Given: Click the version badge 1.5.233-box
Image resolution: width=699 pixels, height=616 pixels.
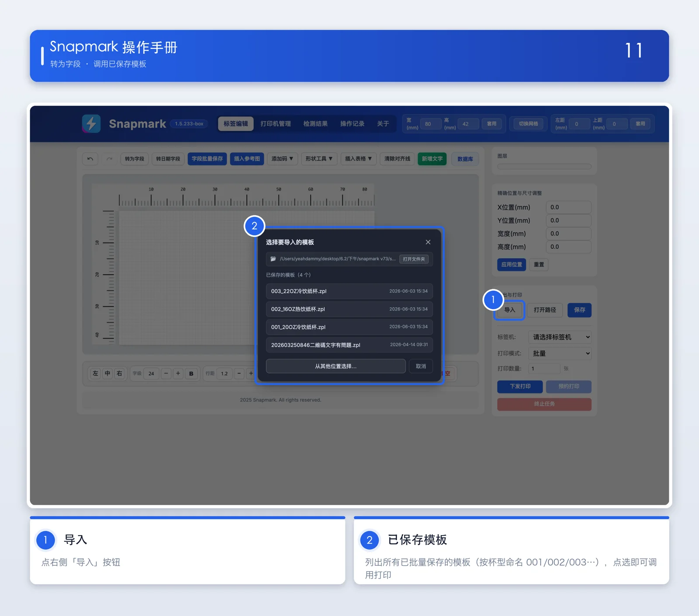Looking at the screenshot, I should pyautogui.click(x=189, y=124).
